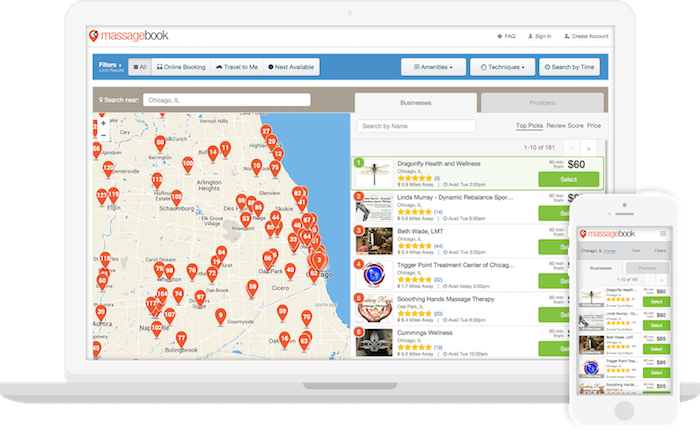This screenshot has width=700, height=432.
Task: Switch to the Businesses tab on the laptop
Action: (x=416, y=103)
